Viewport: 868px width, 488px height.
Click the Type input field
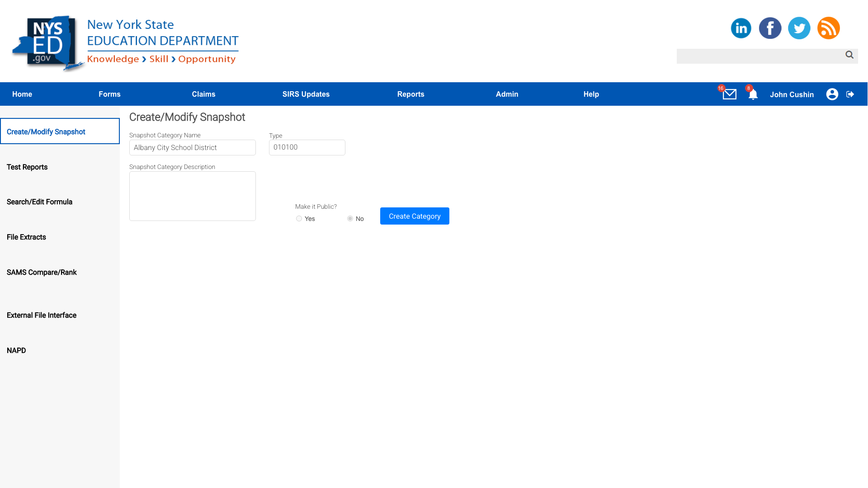point(307,147)
